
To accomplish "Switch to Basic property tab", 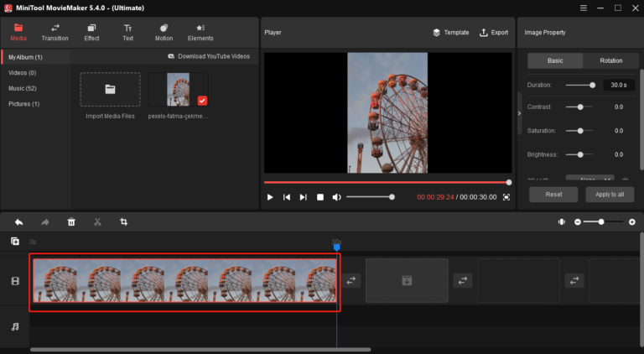I will pyautogui.click(x=555, y=60).
